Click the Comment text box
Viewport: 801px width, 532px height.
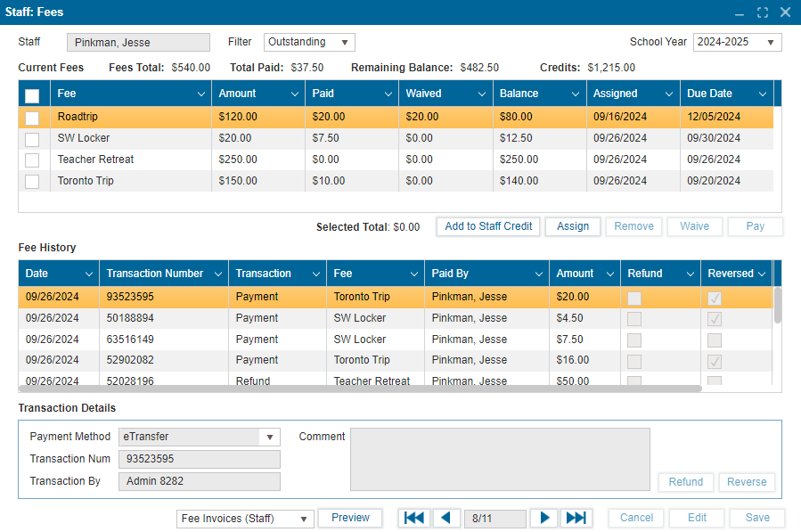pyautogui.click(x=499, y=459)
